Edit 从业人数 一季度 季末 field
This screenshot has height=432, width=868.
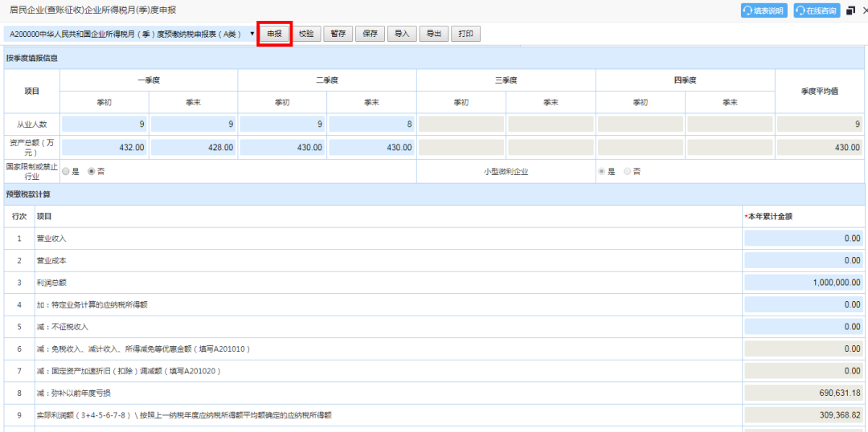click(x=193, y=124)
